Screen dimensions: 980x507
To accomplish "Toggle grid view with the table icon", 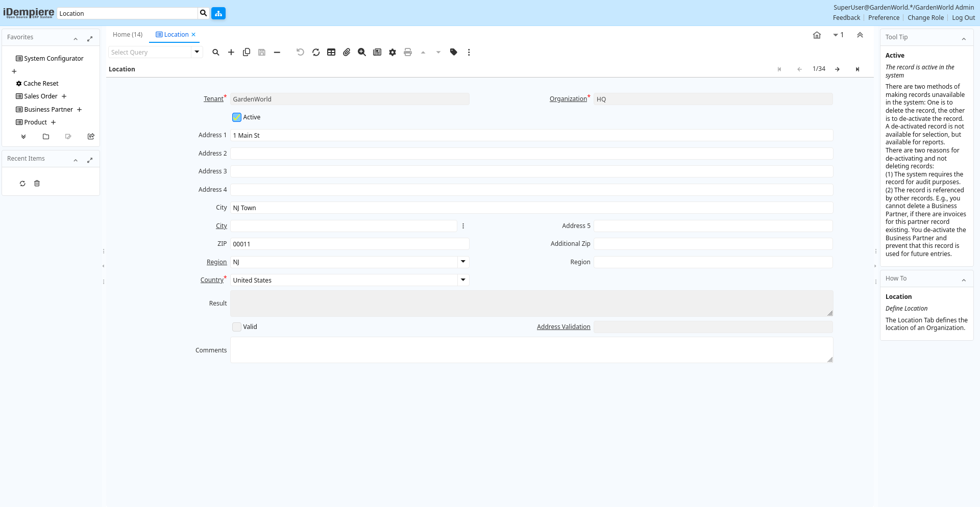I will coord(331,52).
